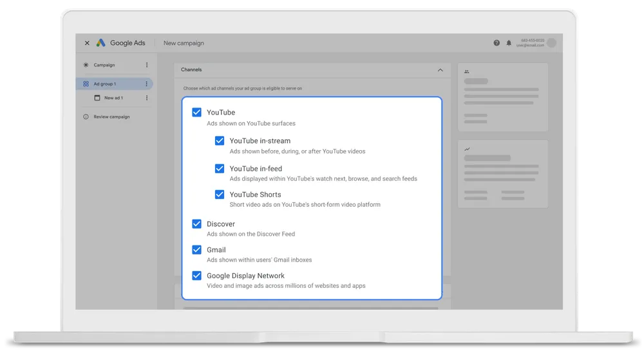Viewport: 644px width, 362px height.
Task: Uncheck the Discover channel checkbox
Action: coord(197,224)
